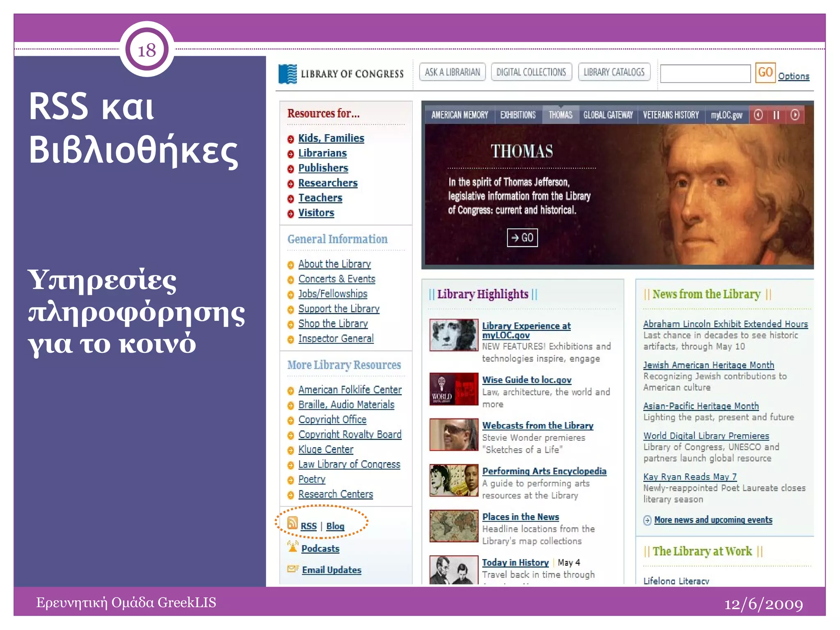
Task: Open Email Updates link
Action: point(331,570)
